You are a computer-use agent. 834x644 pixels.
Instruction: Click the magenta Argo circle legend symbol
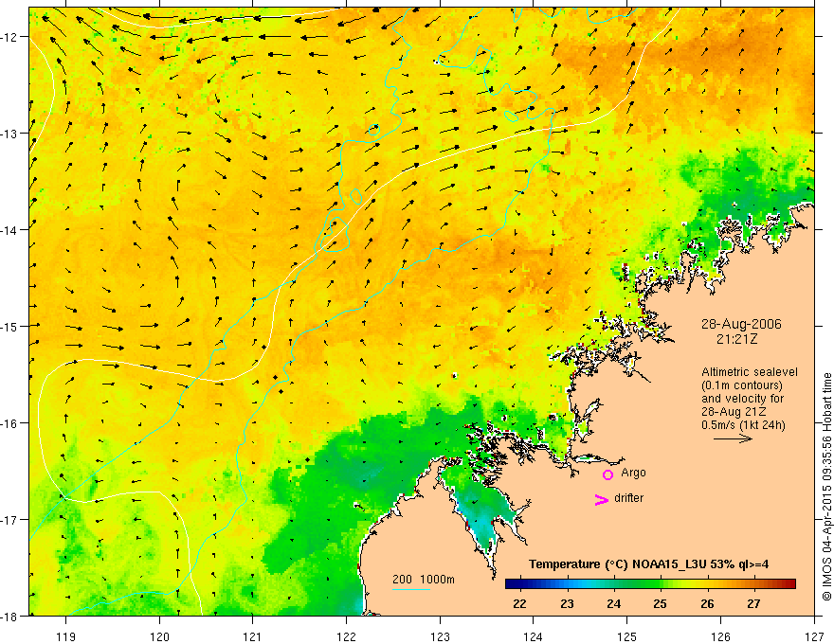pyautogui.click(x=607, y=474)
